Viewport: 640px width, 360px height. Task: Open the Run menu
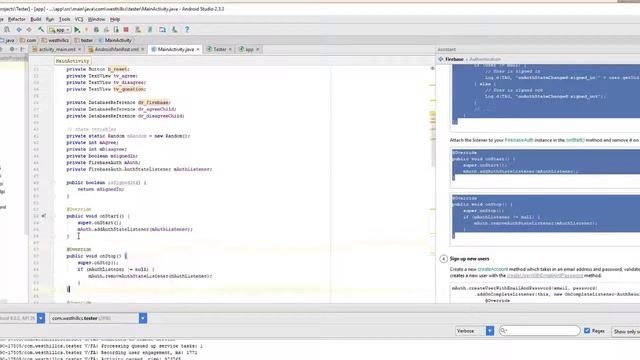(x=50, y=19)
